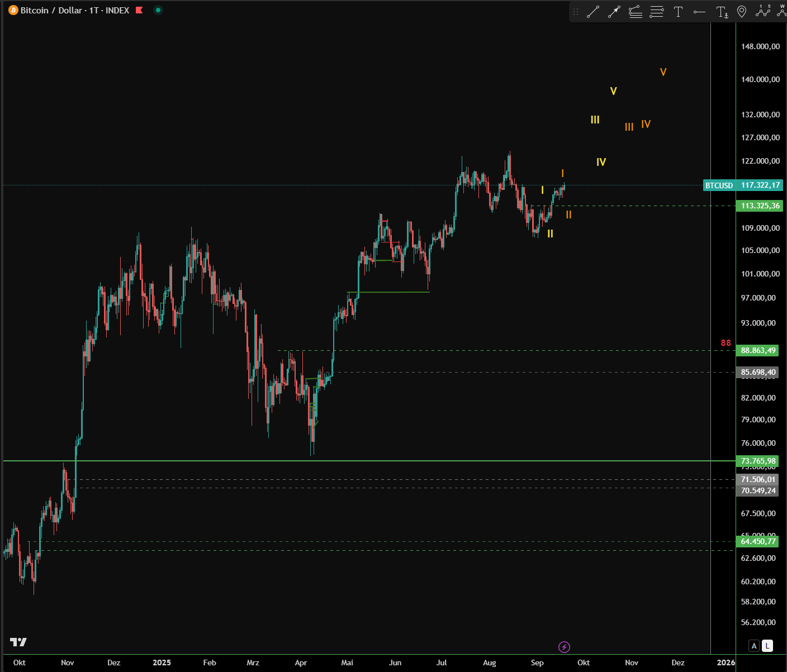Select the Horizontal Ray tool
The height and width of the screenshot is (672, 787).
[699, 12]
